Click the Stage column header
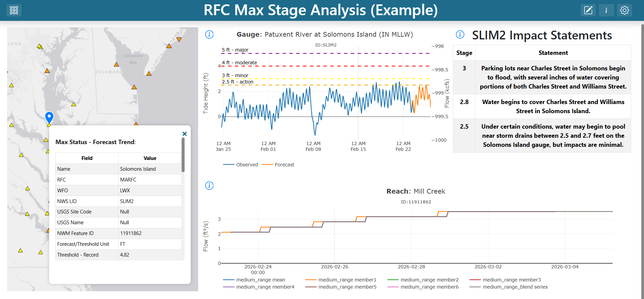Image resolution: width=644 pixels, height=299 pixels. pos(464,53)
